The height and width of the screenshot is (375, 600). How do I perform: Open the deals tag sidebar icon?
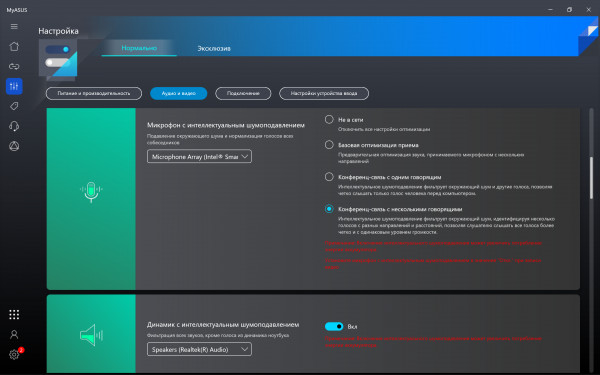tap(14, 106)
